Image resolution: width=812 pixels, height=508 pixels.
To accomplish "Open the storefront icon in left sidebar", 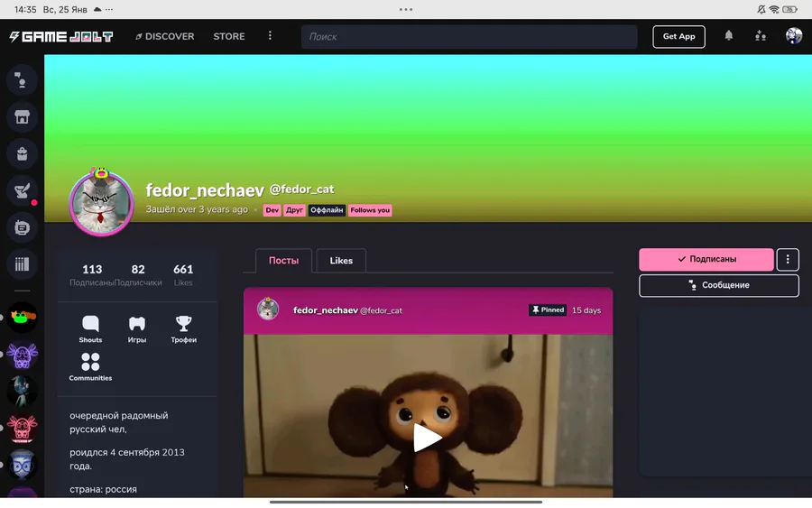I will click(x=22, y=117).
